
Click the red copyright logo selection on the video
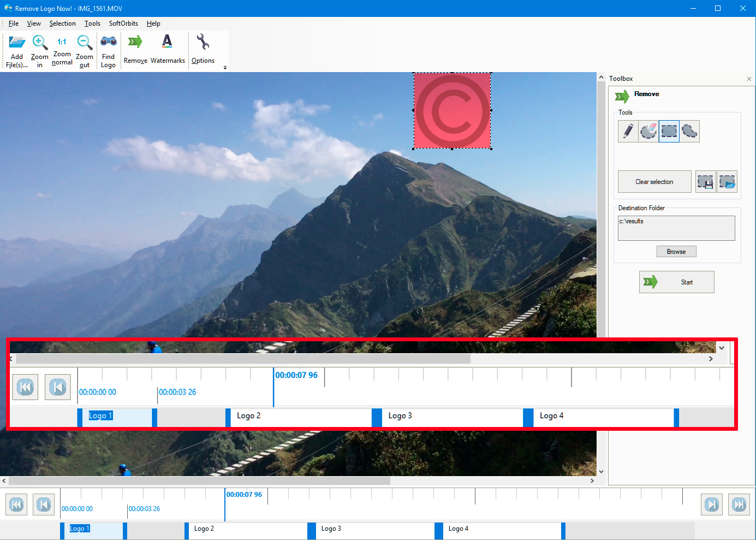(x=453, y=111)
